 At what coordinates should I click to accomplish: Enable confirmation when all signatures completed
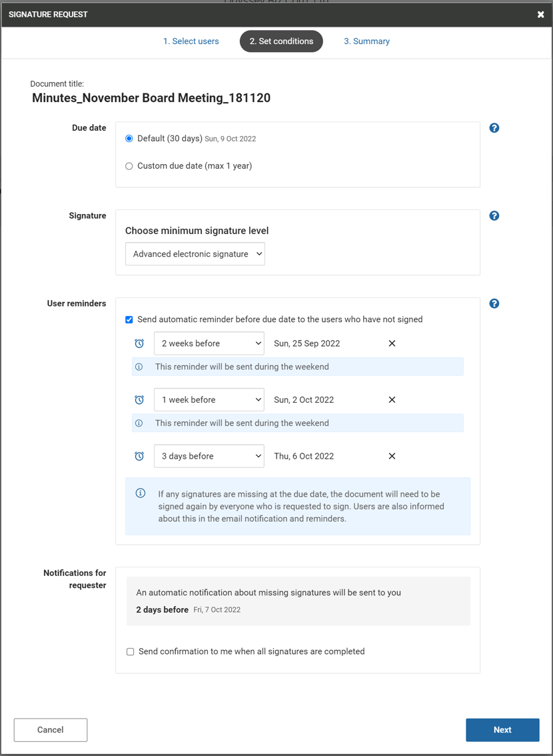click(x=130, y=651)
